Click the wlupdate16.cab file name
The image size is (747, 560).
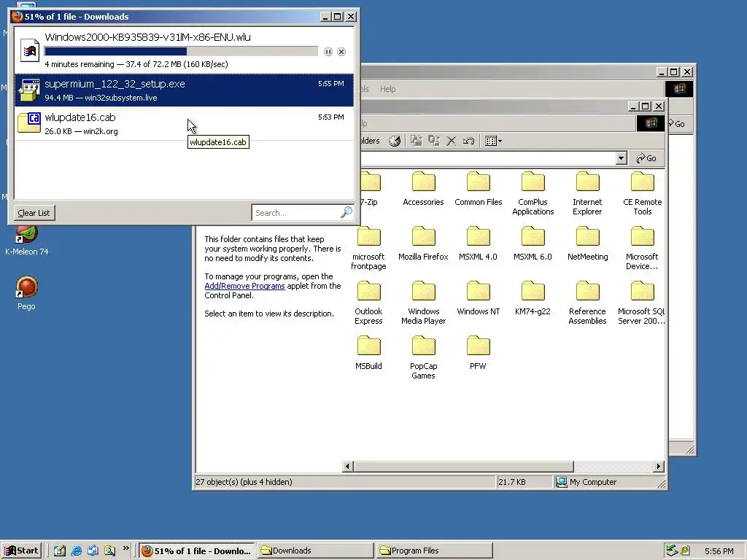coord(80,117)
